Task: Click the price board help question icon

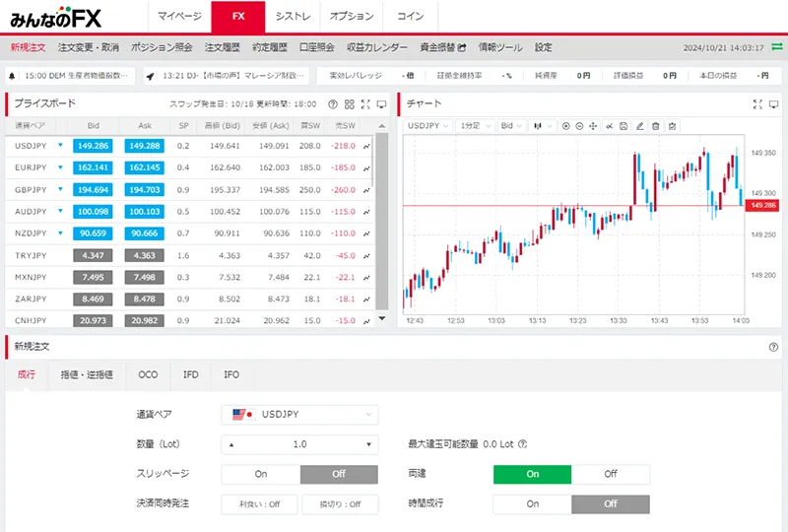Action: (x=333, y=103)
